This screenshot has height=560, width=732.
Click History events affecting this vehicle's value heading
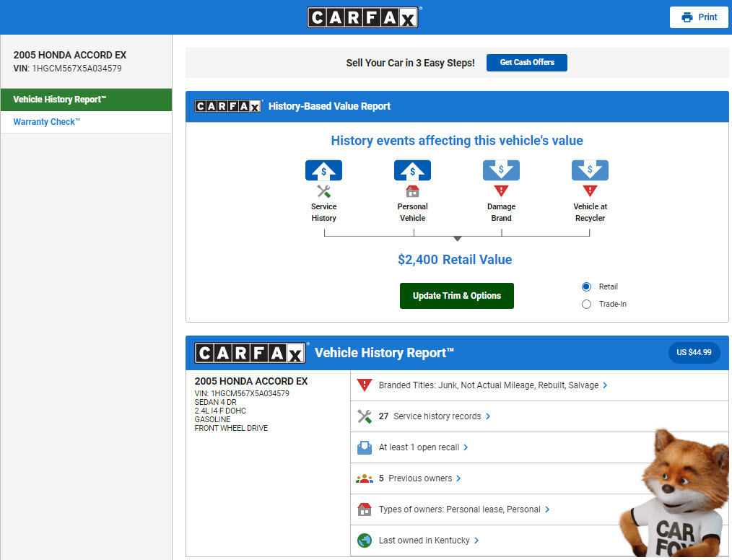(x=456, y=141)
